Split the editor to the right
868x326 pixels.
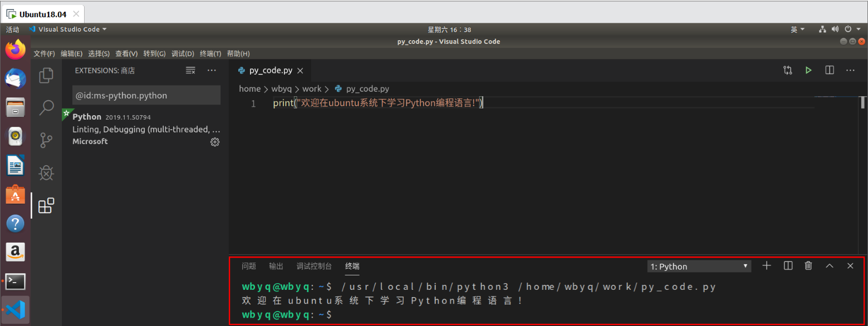pyautogui.click(x=830, y=70)
